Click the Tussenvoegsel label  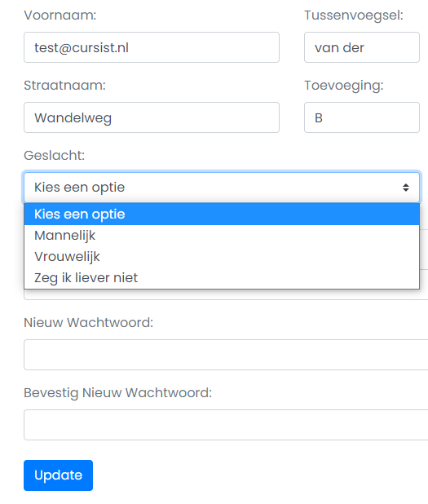pos(354,15)
